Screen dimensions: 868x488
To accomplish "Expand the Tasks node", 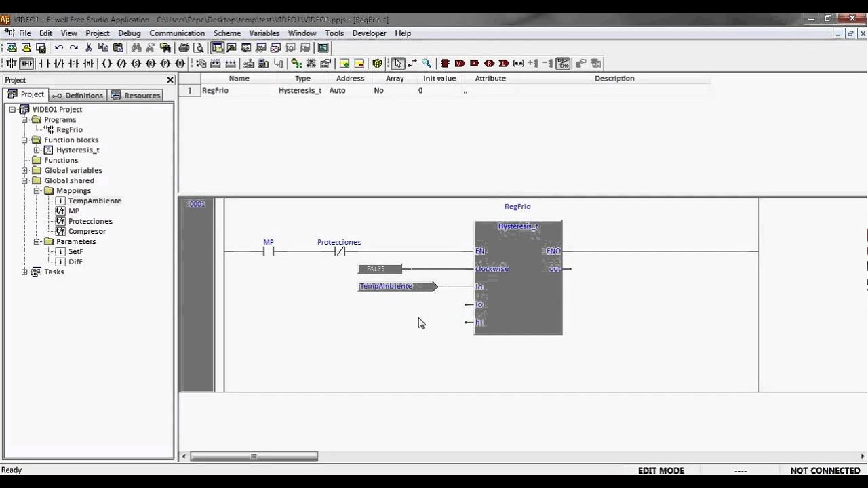I will click(24, 272).
